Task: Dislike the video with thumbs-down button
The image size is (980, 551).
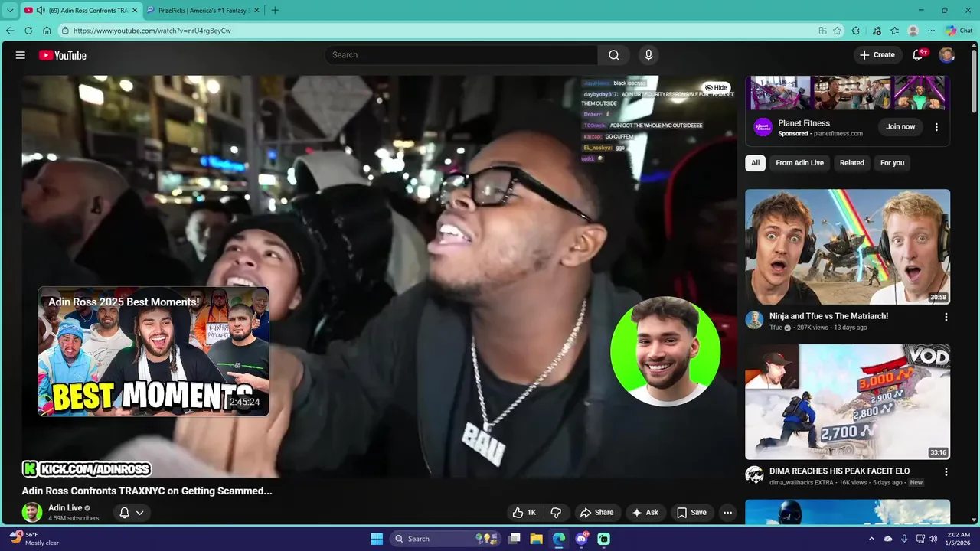Action: (x=557, y=513)
